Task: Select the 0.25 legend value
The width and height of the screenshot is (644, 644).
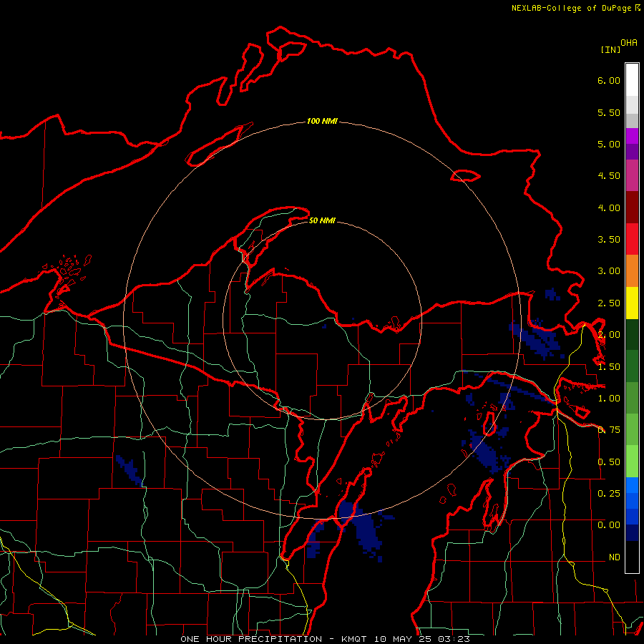Action: (x=609, y=493)
